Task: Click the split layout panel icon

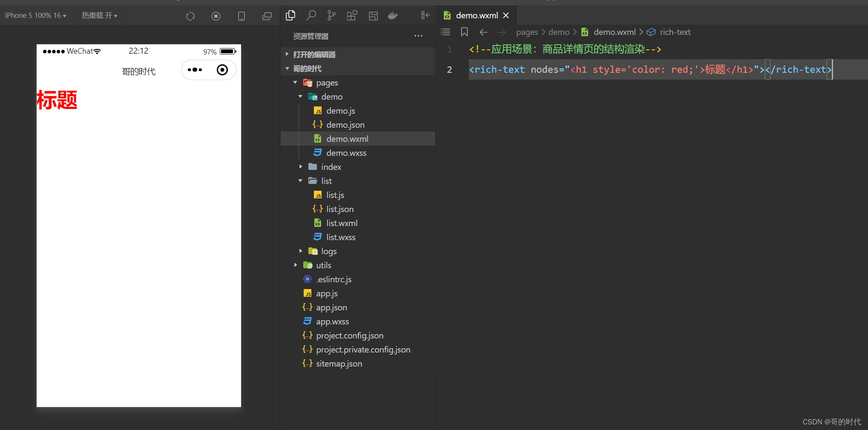Action: 373,16
